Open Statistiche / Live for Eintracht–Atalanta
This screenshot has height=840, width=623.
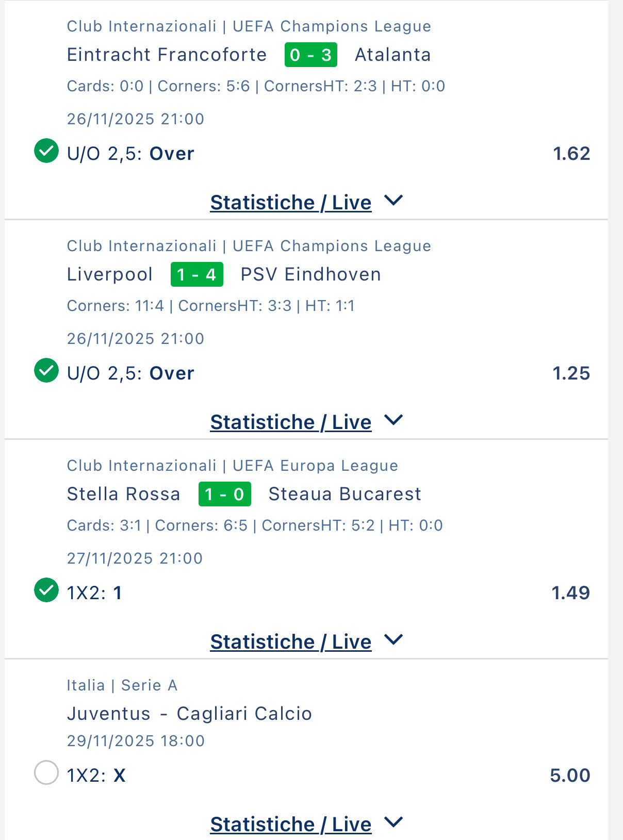click(290, 203)
